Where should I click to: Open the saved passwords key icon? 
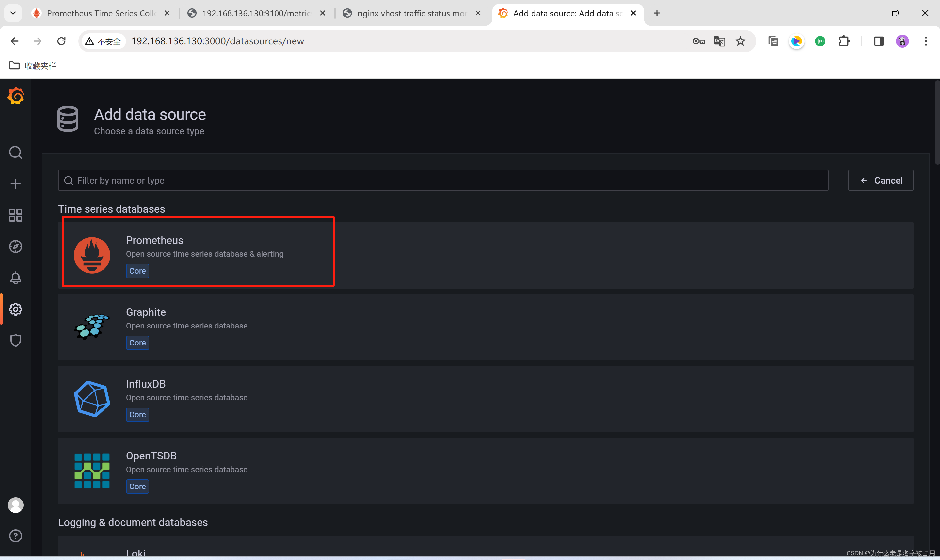tap(698, 41)
